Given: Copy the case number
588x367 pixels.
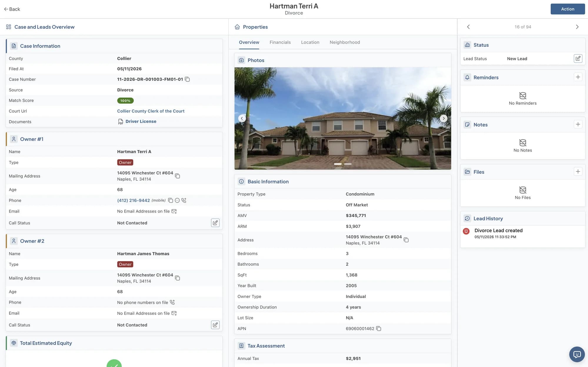Looking at the screenshot, I should [187, 79].
